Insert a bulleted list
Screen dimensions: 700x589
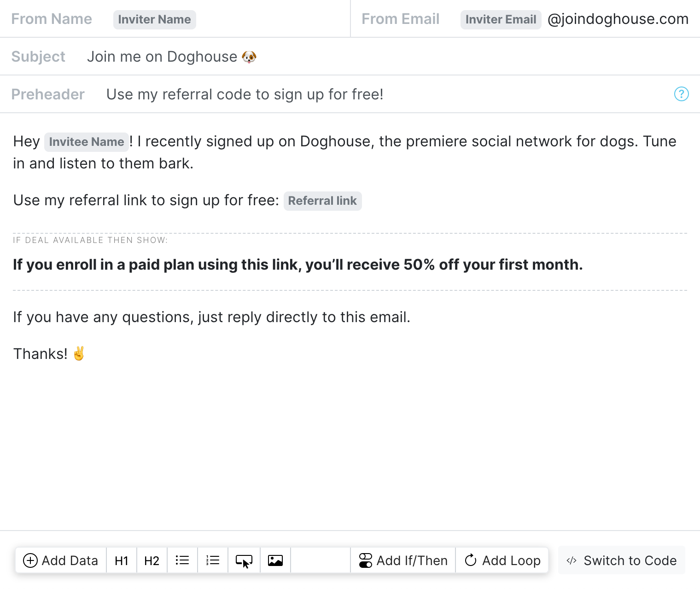click(182, 560)
